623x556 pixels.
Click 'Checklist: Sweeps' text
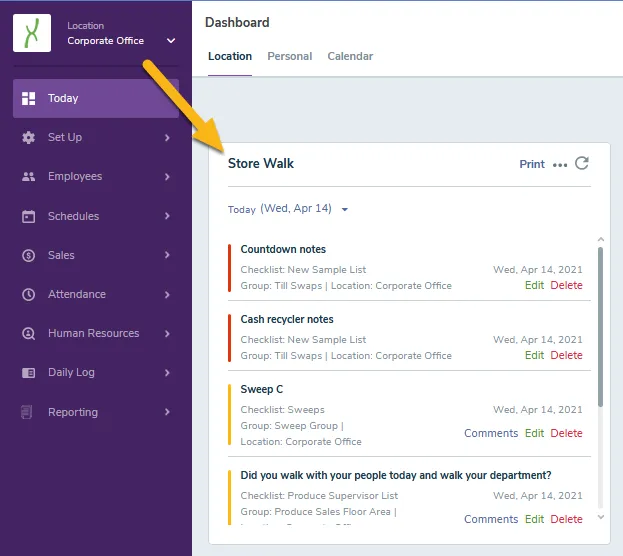coord(282,410)
